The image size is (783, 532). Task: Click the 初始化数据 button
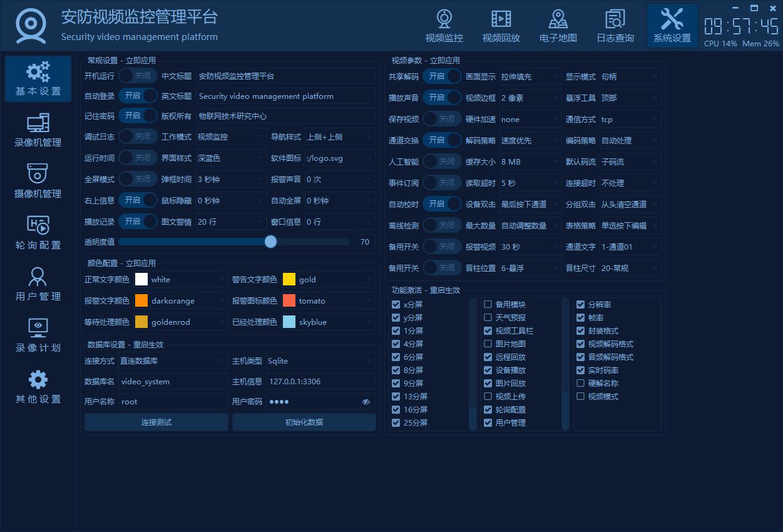point(304,422)
